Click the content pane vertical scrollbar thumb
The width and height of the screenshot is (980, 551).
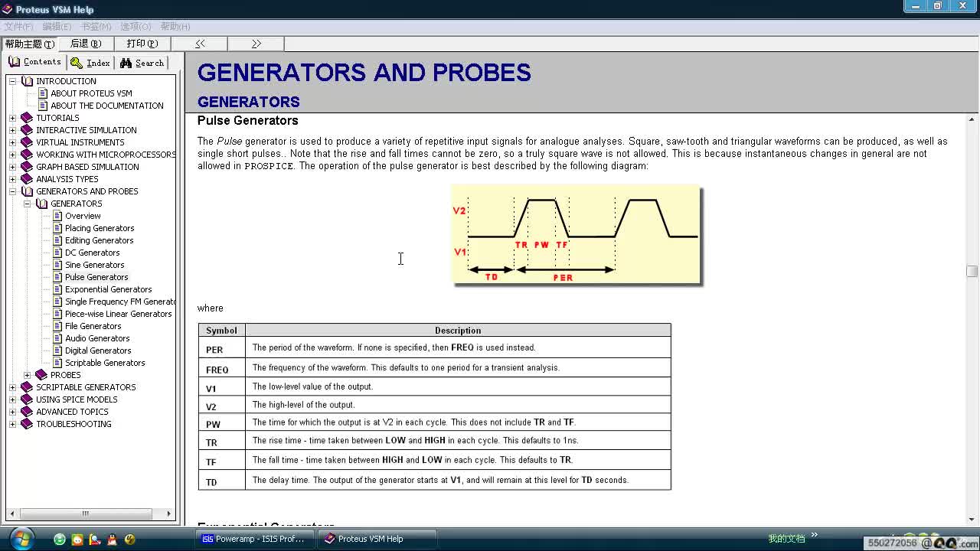972,271
